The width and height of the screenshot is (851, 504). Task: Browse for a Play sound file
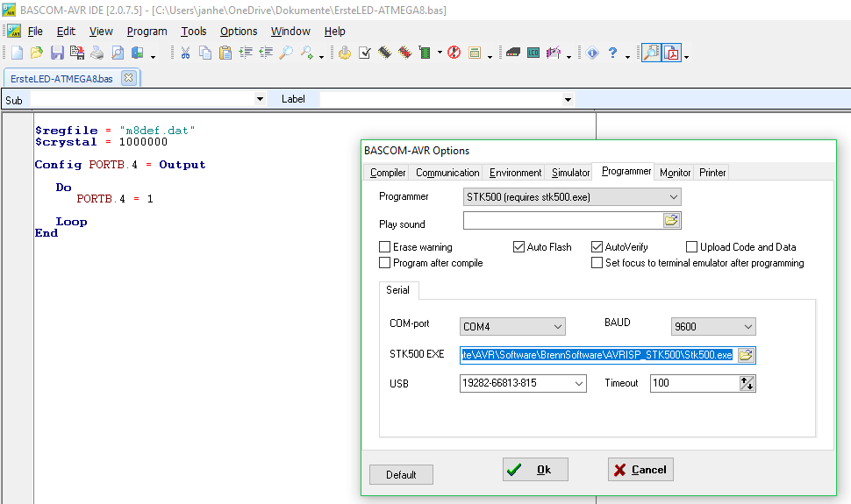pos(671,220)
